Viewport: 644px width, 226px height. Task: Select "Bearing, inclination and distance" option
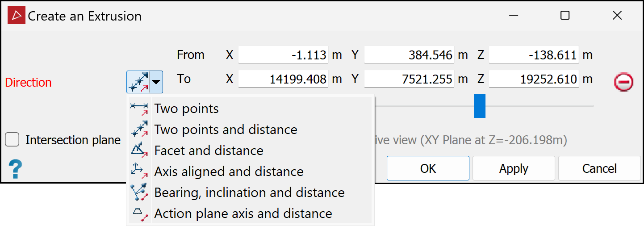pos(249,193)
